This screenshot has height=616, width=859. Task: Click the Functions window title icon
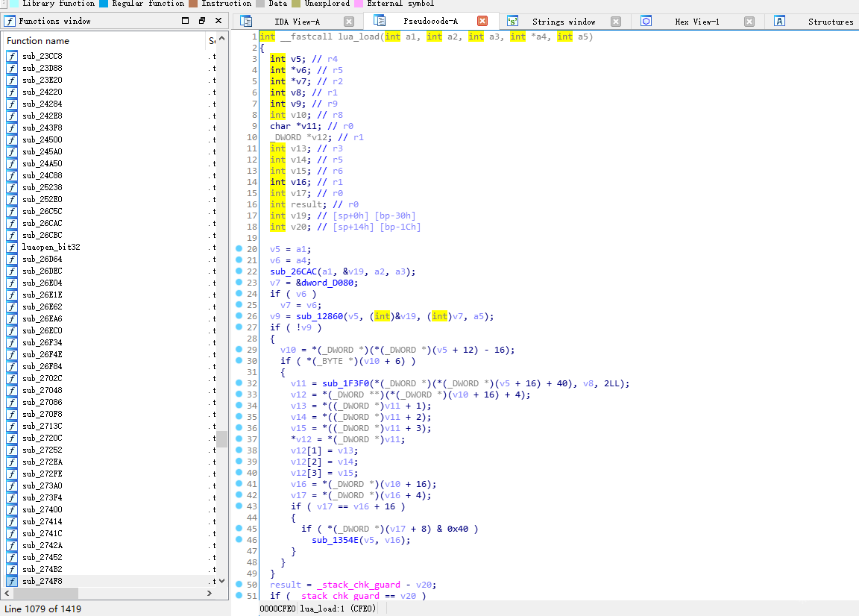click(9, 21)
